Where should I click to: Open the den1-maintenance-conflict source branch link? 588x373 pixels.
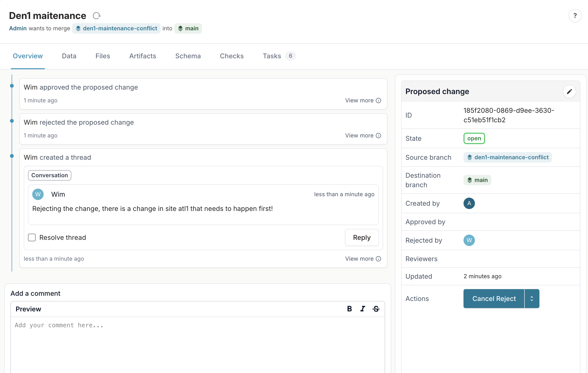pyautogui.click(x=507, y=157)
